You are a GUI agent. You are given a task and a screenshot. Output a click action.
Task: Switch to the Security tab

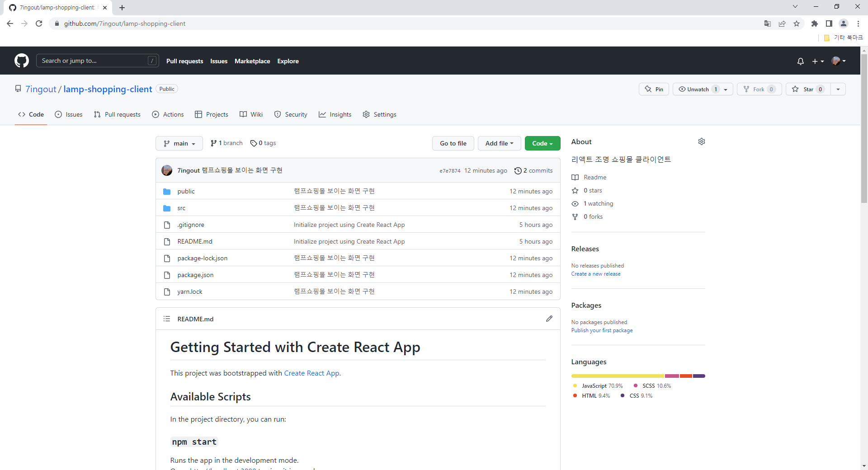click(x=291, y=114)
